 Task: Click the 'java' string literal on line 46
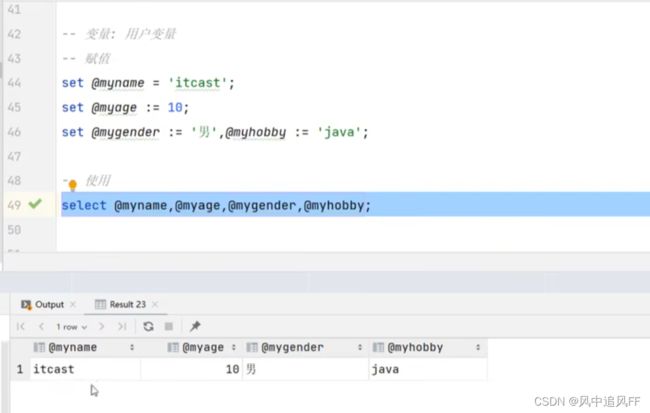[339, 133]
